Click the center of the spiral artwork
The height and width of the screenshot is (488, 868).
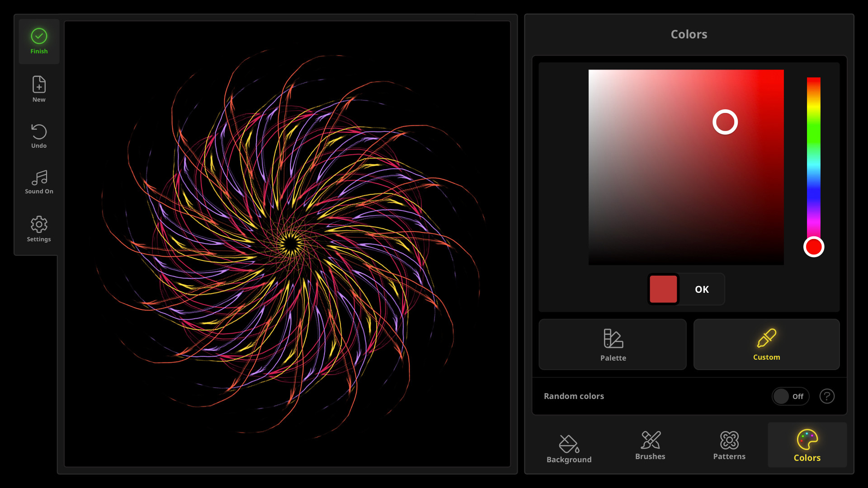[x=289, y=244]
